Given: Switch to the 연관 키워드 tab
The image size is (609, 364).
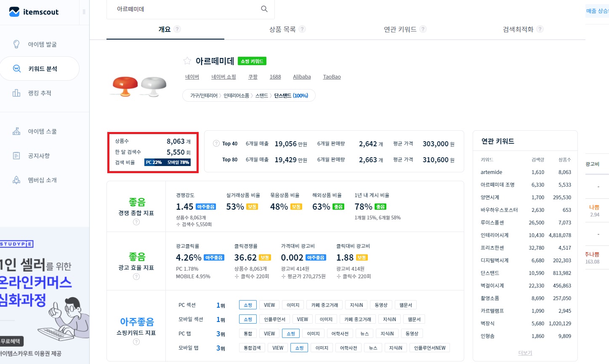Looking at the screenshot, I should click(400, 29).
